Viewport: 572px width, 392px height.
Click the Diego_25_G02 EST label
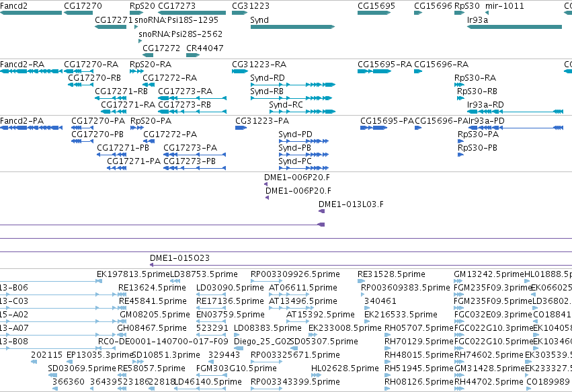pyautogui.click(x=262, y=342)
